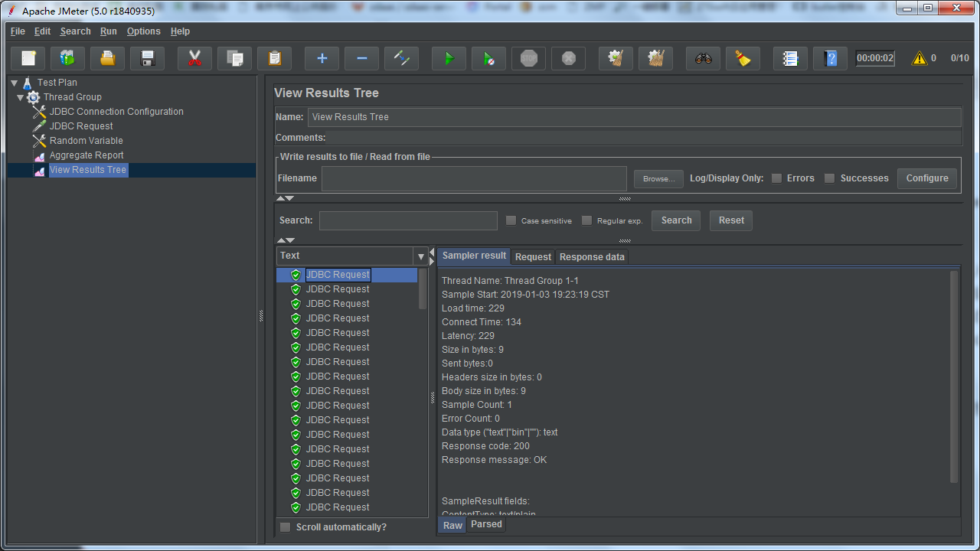The height and width of the screenshot is (551, 980).
Task: Click Start no pauses icon
Action: click(489, 58)
